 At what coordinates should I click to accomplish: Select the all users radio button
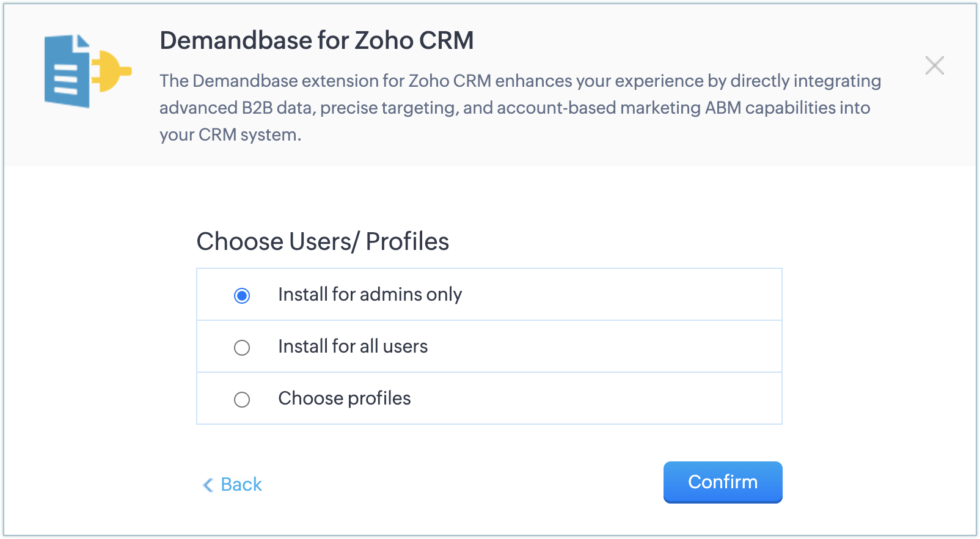click(x=242, y=348)
